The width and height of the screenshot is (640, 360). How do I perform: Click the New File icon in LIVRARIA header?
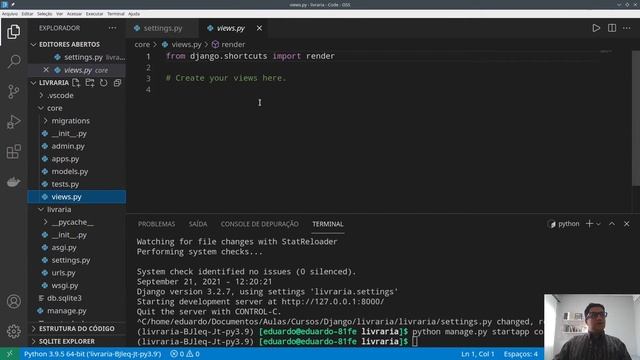click(x=76, y=83)
